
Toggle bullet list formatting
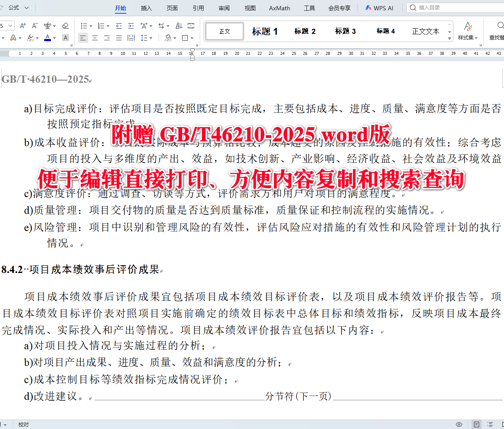click(x=84, y=26)
